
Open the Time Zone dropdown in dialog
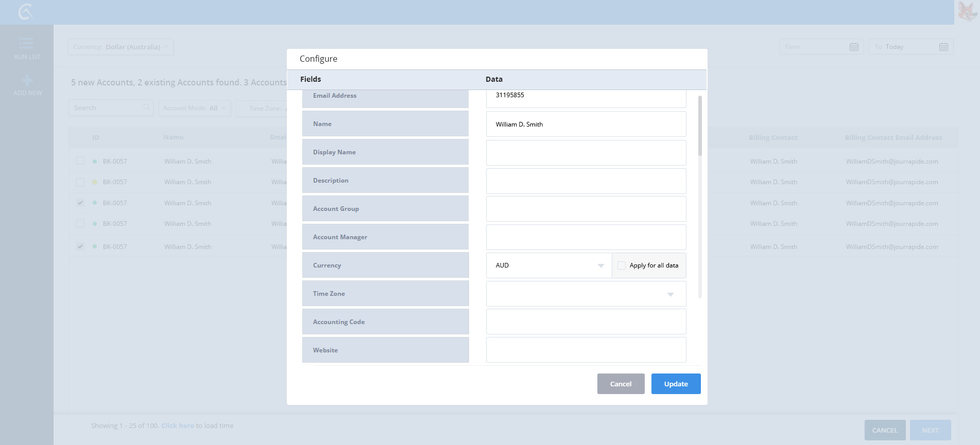[x=670, y=294]
